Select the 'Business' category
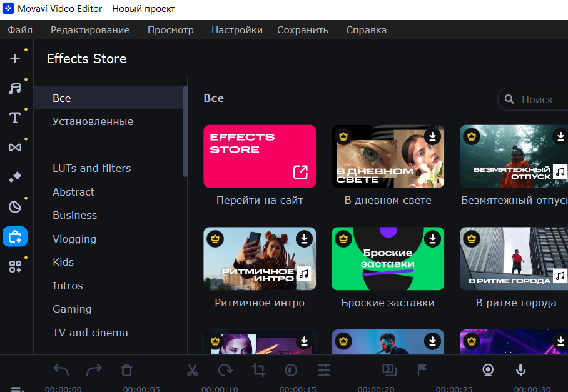This screenshot has width=568, height=392. (x=74, y=215)
